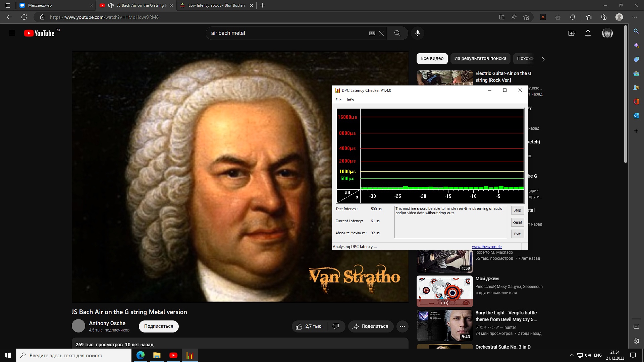
Task: Open more actions three-dot menu under video
Action: pyautogui.click(x=402, y=326)
